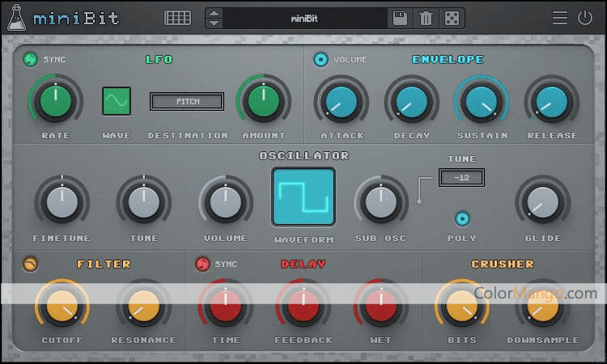Click the Delay Wet knob

[x=381, y=306]
